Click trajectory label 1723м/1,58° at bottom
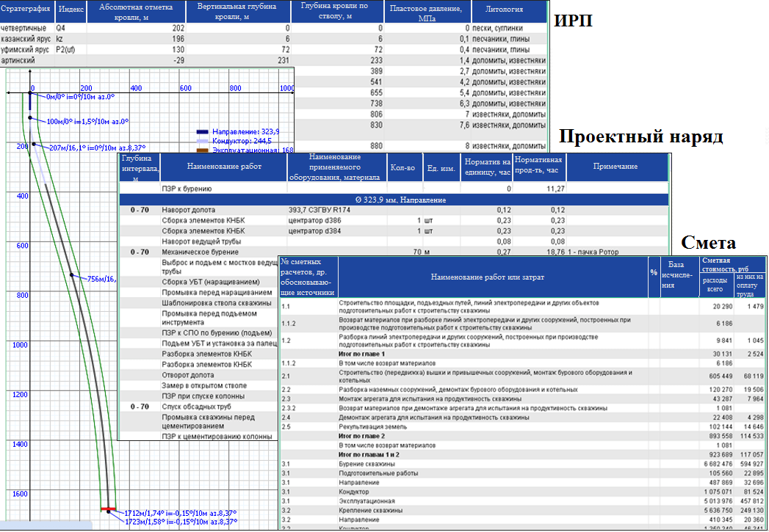Viewport: 769px width, 532px height. coord(181,521)
